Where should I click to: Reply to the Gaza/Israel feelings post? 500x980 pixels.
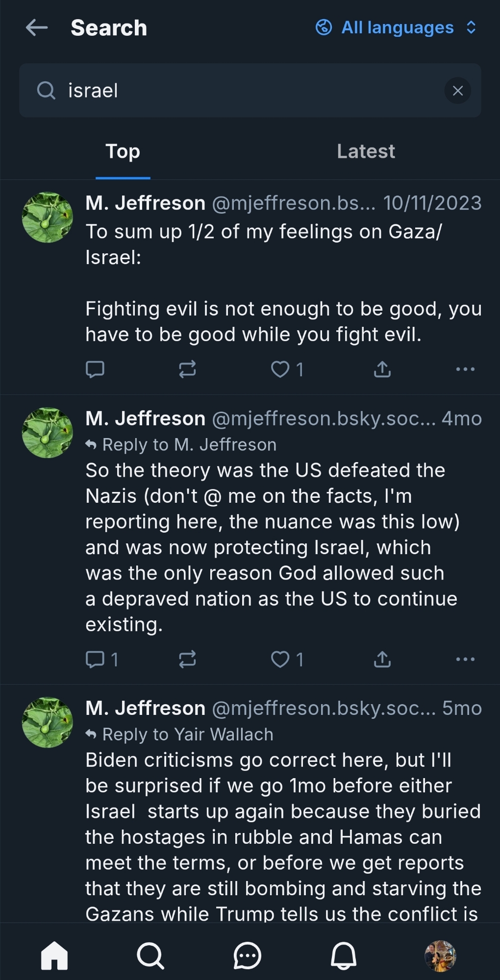click(x=95, y=369)
